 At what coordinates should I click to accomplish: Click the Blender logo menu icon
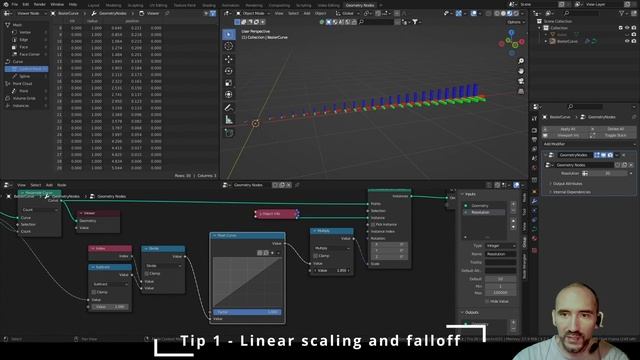click(6, 4)
